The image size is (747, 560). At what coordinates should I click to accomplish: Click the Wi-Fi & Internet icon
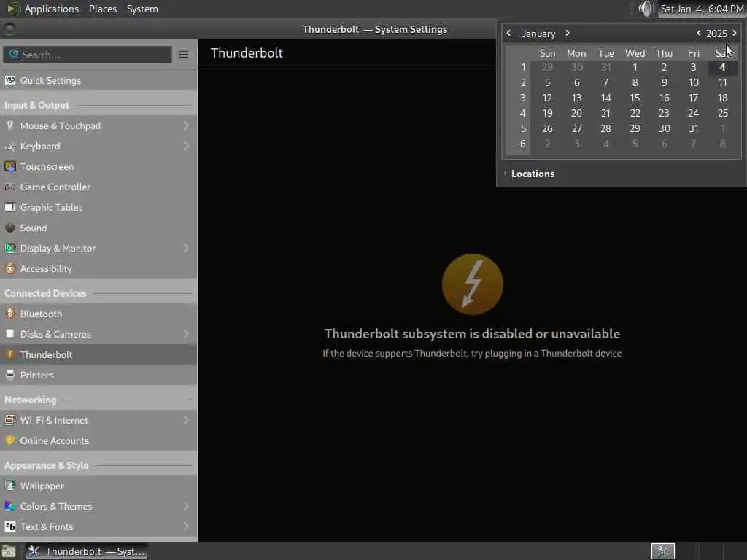pos(10,421)
